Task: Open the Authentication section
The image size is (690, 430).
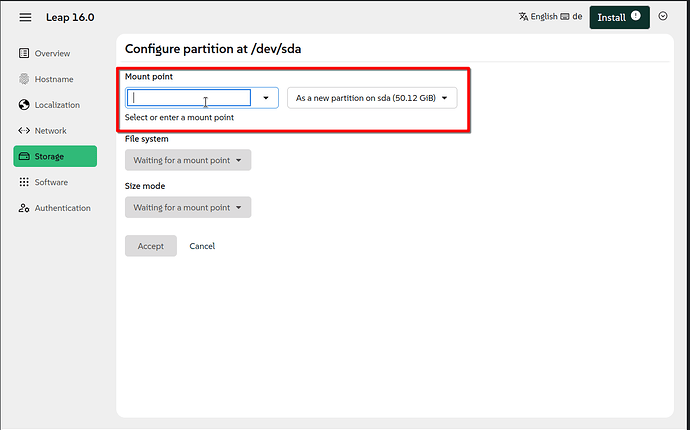Action: pyautogui.click(x=61, y=208)
